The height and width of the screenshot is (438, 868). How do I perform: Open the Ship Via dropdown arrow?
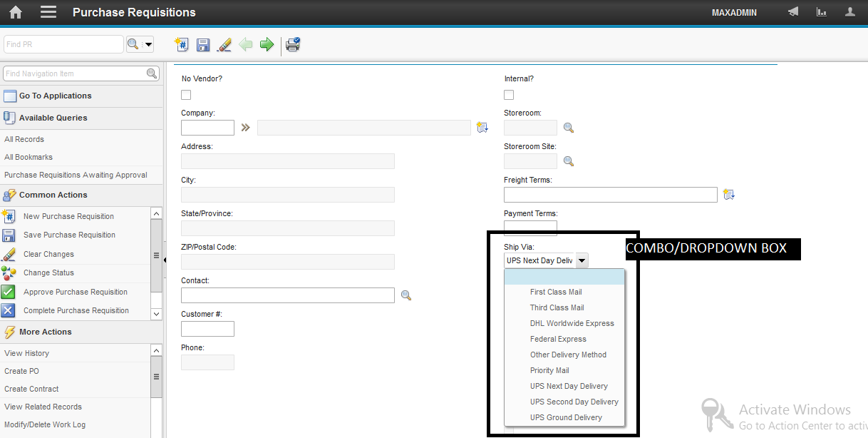(x=582, y=260)
